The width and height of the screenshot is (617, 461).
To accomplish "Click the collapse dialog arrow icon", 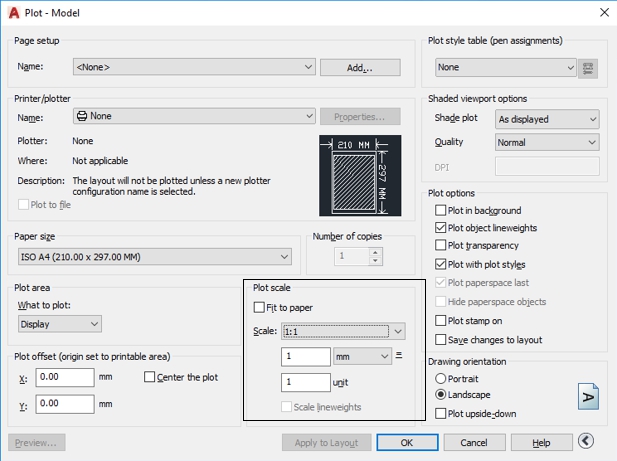I will (x=586, y=441).
